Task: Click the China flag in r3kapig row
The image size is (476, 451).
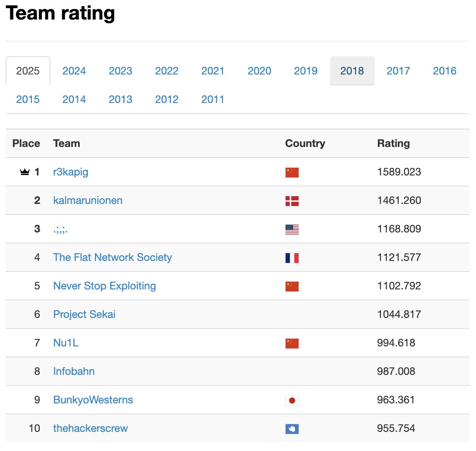Action: click(292, 173)
